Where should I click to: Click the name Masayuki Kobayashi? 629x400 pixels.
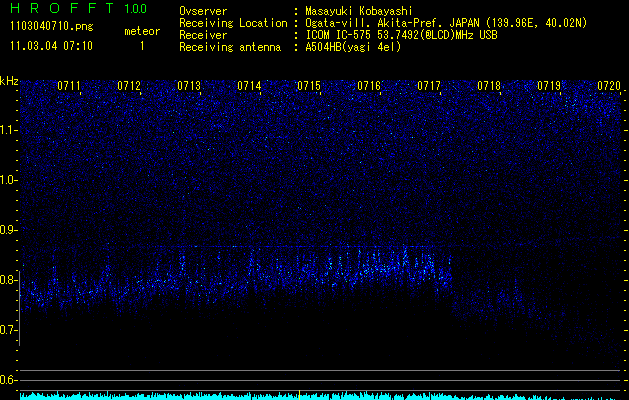[x=359, y=11]
